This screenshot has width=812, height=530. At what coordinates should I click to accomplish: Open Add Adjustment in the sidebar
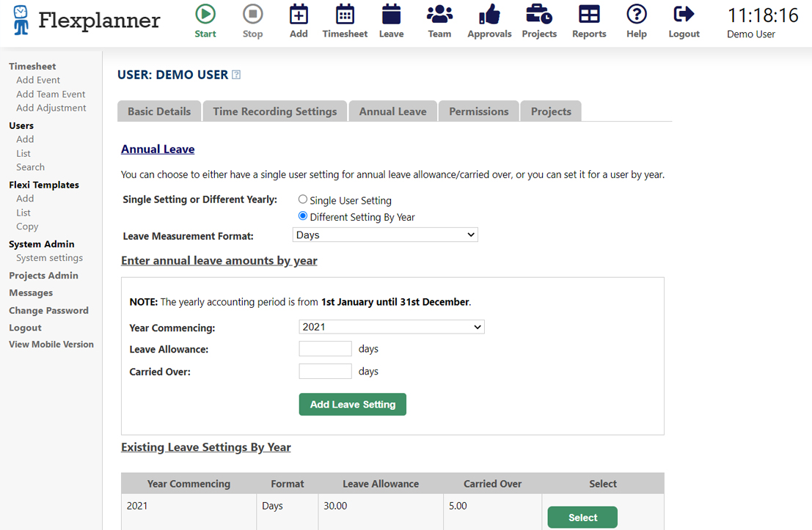51,108
